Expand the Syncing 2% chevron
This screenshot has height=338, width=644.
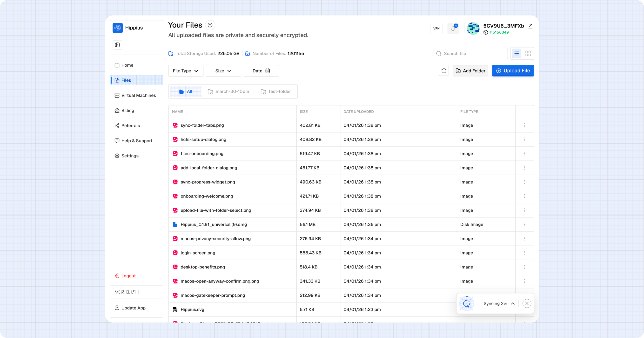pyautogui.click(x=513, y=303)
